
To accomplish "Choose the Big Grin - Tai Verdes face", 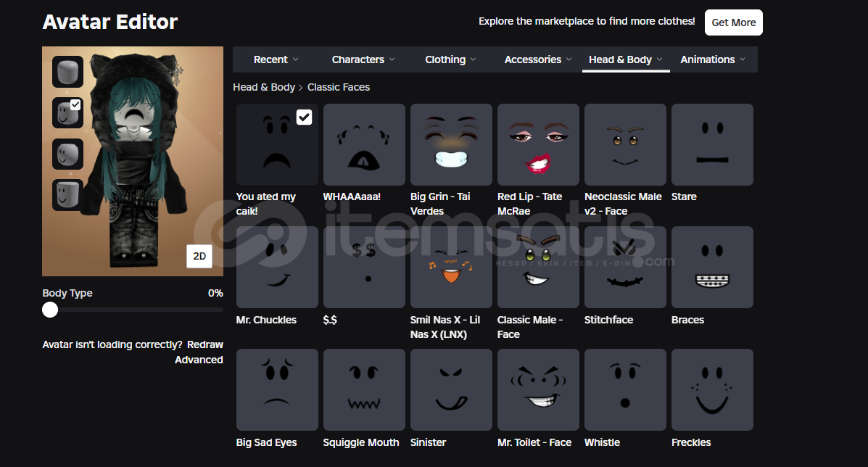I will (451, 144).
